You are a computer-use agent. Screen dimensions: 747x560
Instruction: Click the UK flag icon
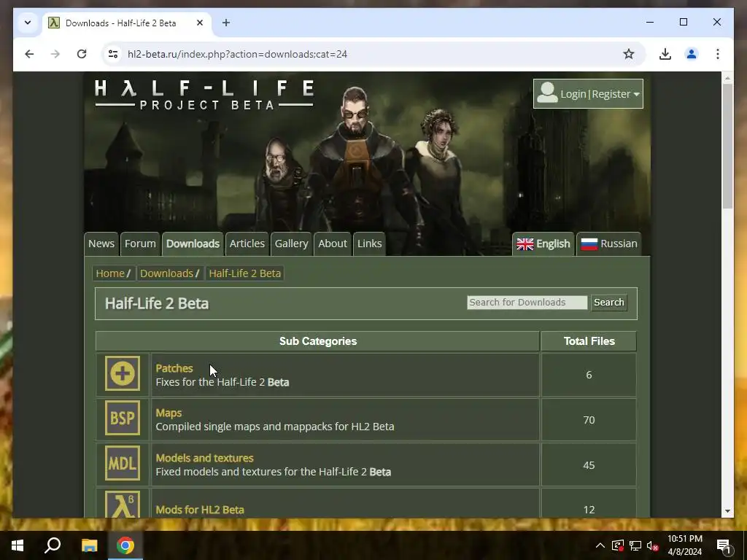(x=525, y=244)
